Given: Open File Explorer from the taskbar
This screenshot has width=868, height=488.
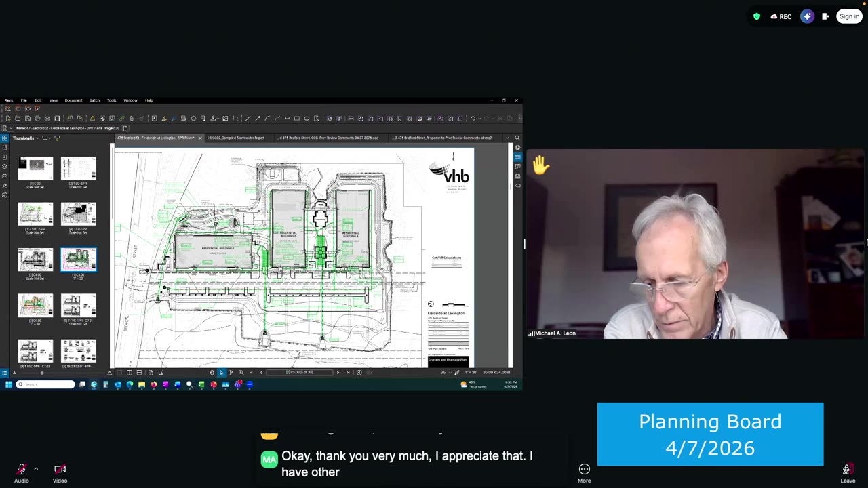Looking at the screenshot, I should click(142, 384).
